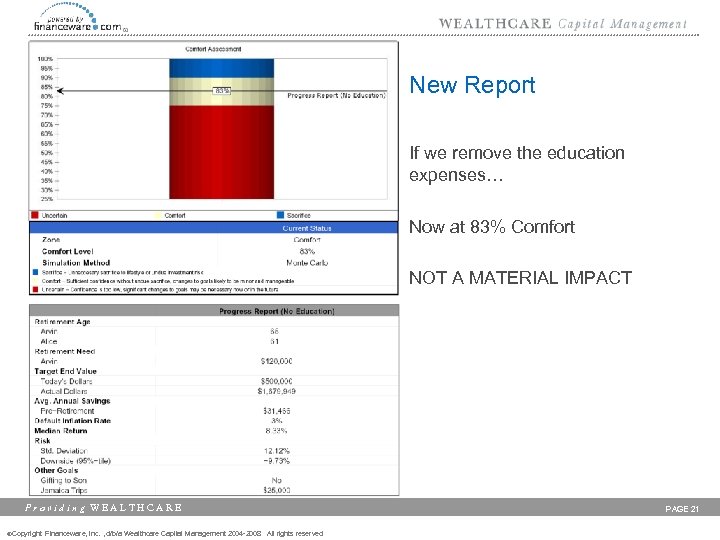Click the red Uncertain legend swatch under chart
Screen dimensions: 720x540
click(34, 215)
